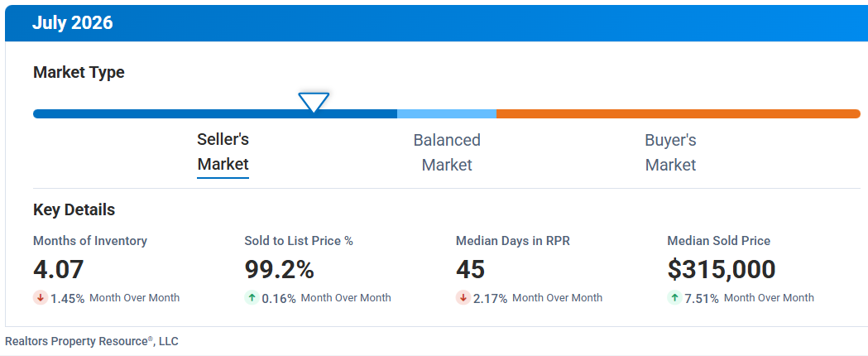Screen dimensions: 868x356
Task: Click the green up arrow under Sold to List Price
Action: pos(252,298)
